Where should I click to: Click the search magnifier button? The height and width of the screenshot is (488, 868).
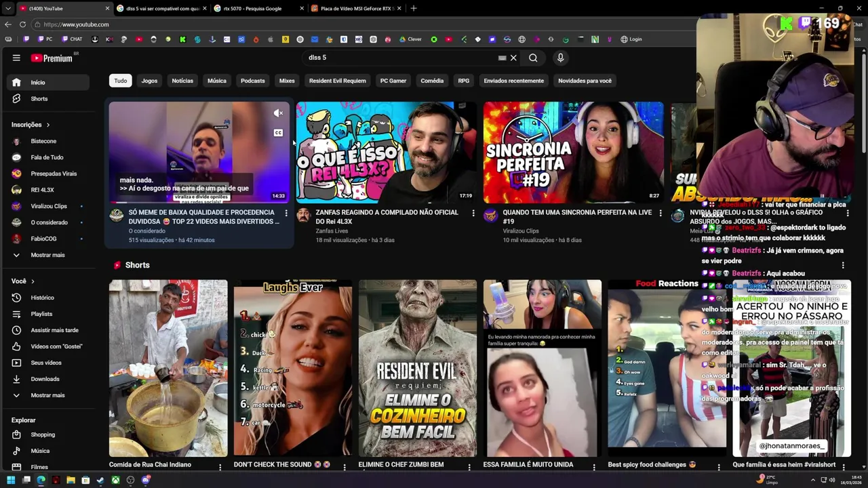point(533,58)
